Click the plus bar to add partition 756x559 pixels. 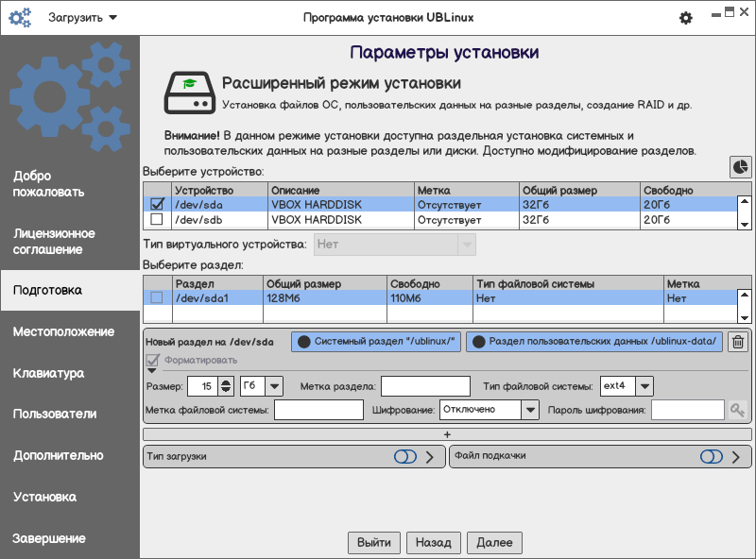(447, 433)
